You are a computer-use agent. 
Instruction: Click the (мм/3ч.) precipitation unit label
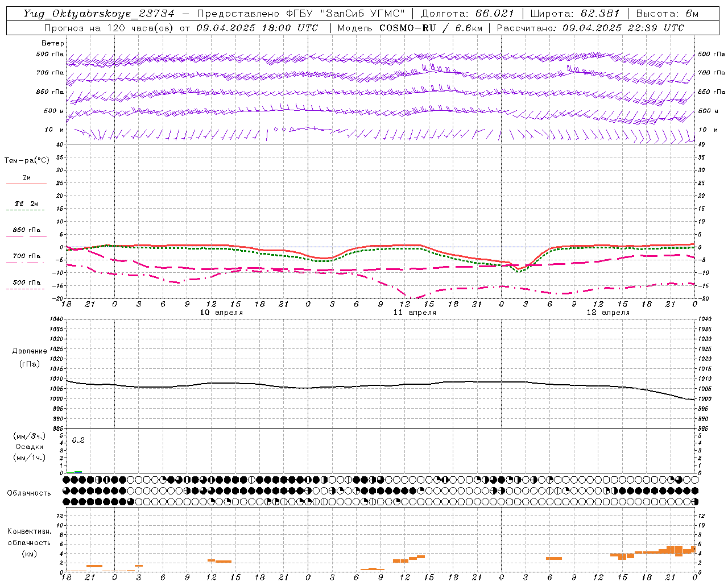point(29,436)
